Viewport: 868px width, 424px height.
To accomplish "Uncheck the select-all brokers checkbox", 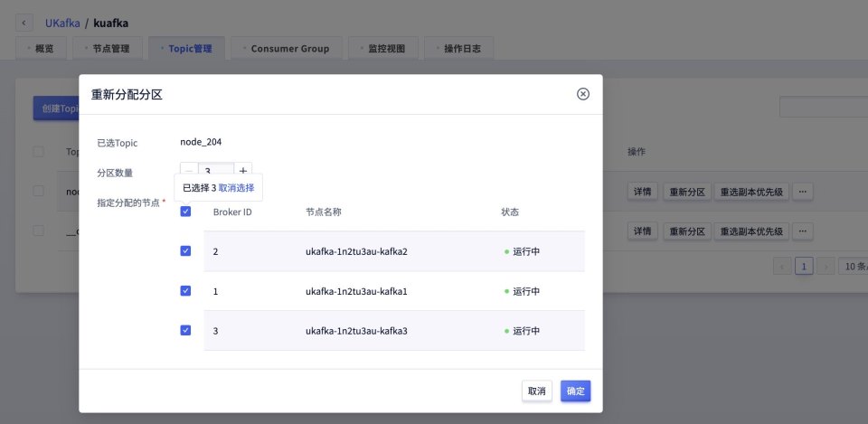I will click(x=185, y=212).
